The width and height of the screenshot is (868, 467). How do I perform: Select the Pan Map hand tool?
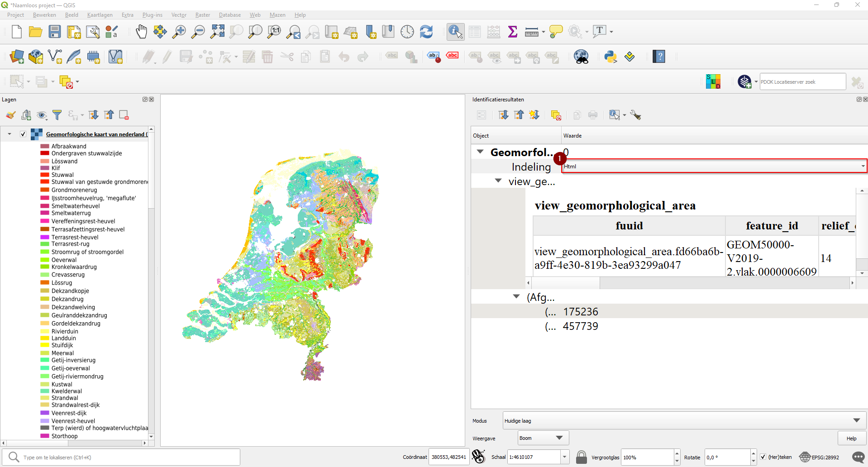click(141, 32)
